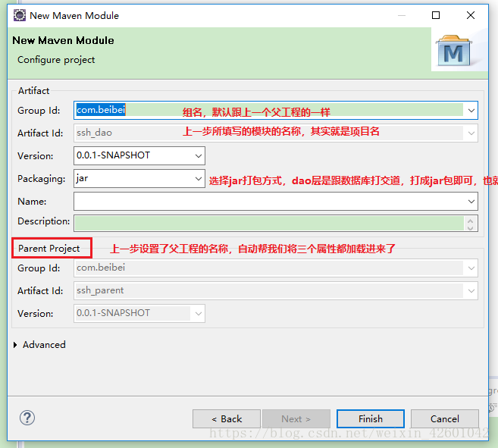Viewport: 498px width, 448px height.
Task: Click the Group Id field containing com.beibei
Action: coord(276,110)
